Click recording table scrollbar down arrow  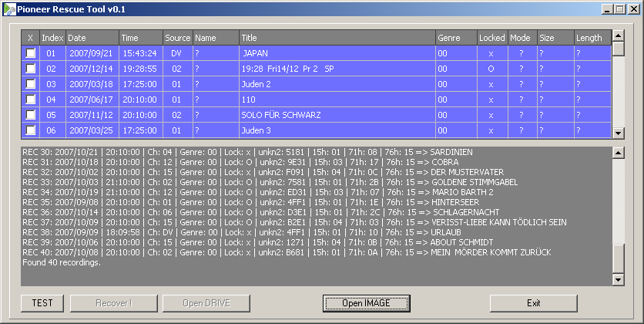[x=618, y=133]
